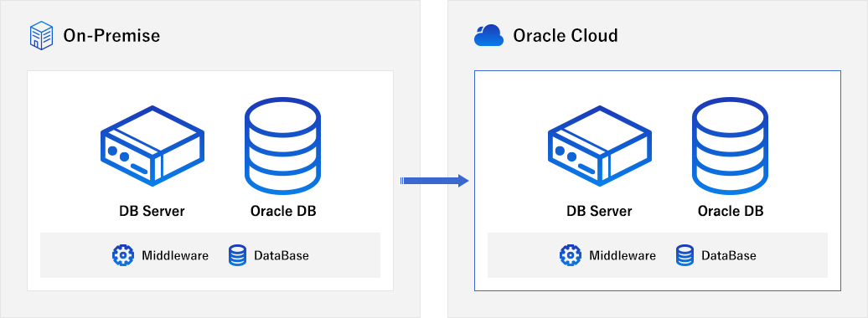Click the "On-Premise" heading text
The image size is (868, 318).
(111, 36)
